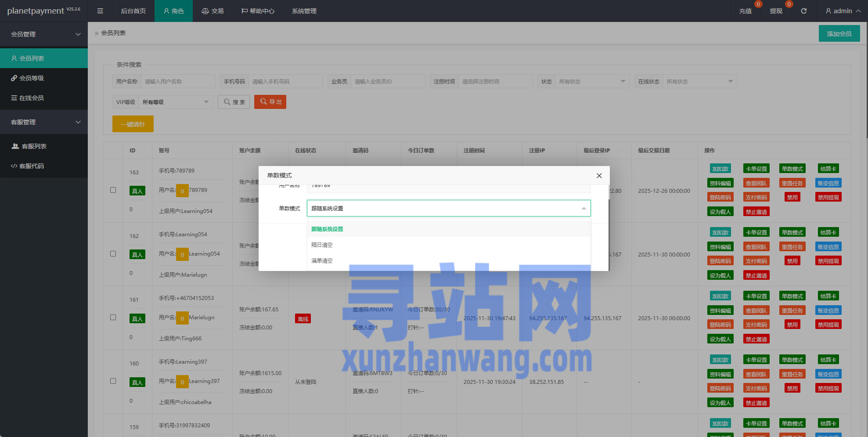Click the 在线会员 list icon
Image resolution: width=868 pixels, height=437 pixels.
pyautogui.click(x=14, y=98)
